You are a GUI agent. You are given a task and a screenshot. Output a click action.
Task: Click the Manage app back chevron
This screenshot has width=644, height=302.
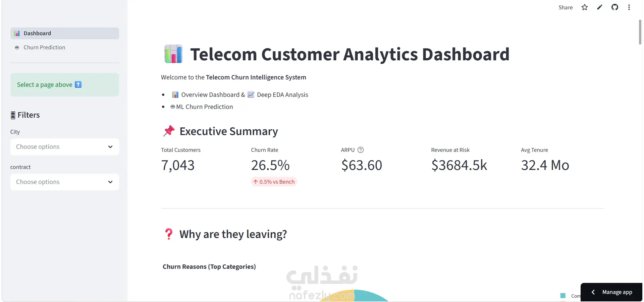(x=593, y=292)
